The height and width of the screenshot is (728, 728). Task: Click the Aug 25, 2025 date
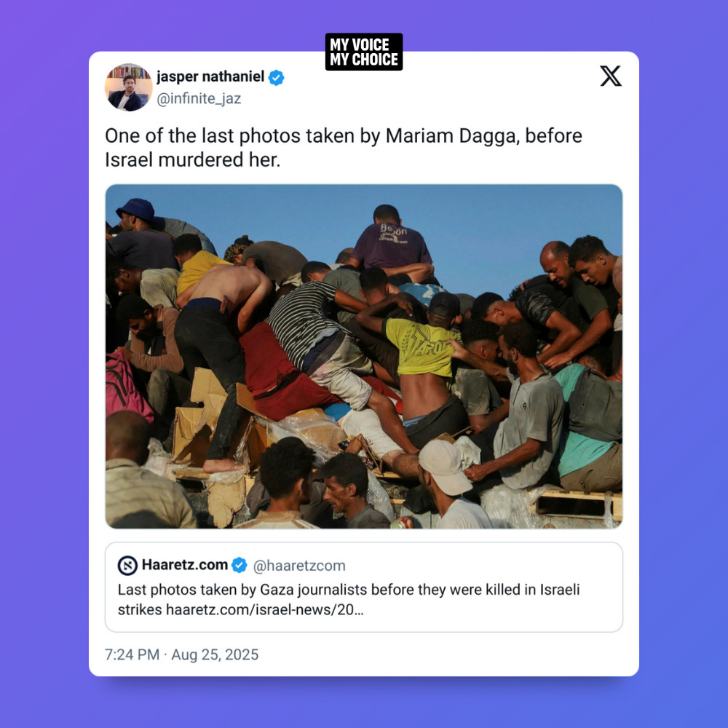[x=215, y=654]
